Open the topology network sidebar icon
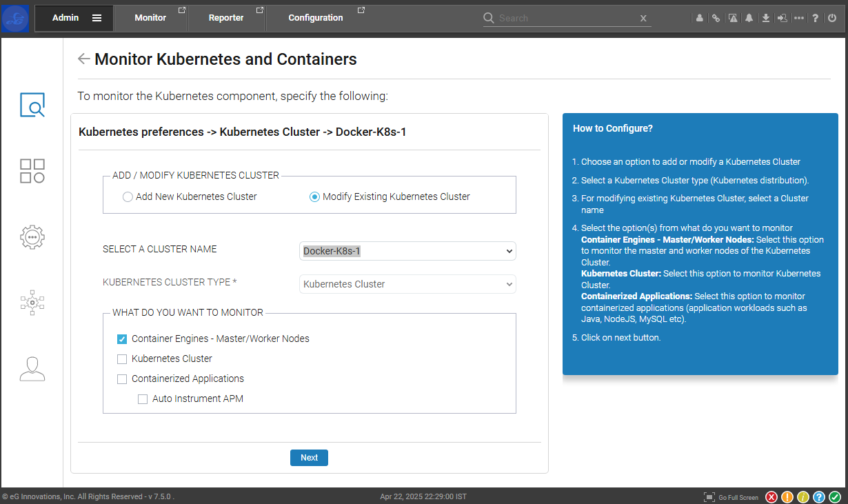This screenshot has width=848, height=504. (32, 301)
